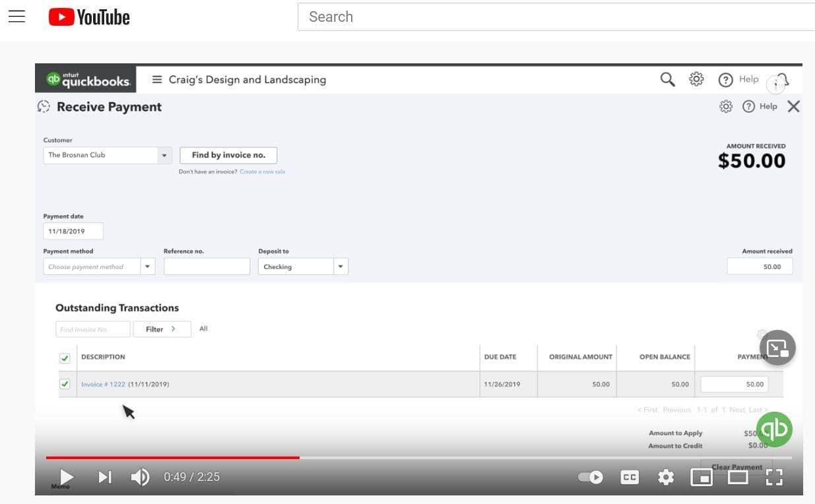Go to YouTube home via logo
Screen dimensions: 815x504
click(x=89, y=17)
